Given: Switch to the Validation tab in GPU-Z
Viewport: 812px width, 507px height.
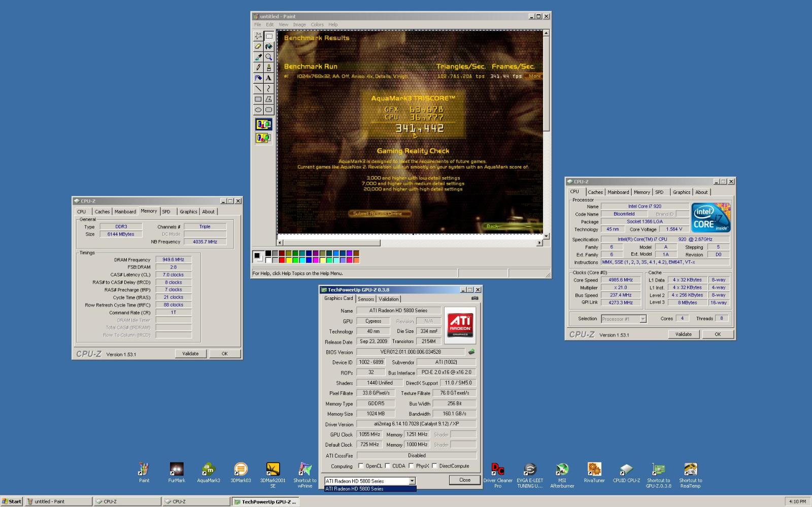Looking at the screenshot, I should coord(389,299).
